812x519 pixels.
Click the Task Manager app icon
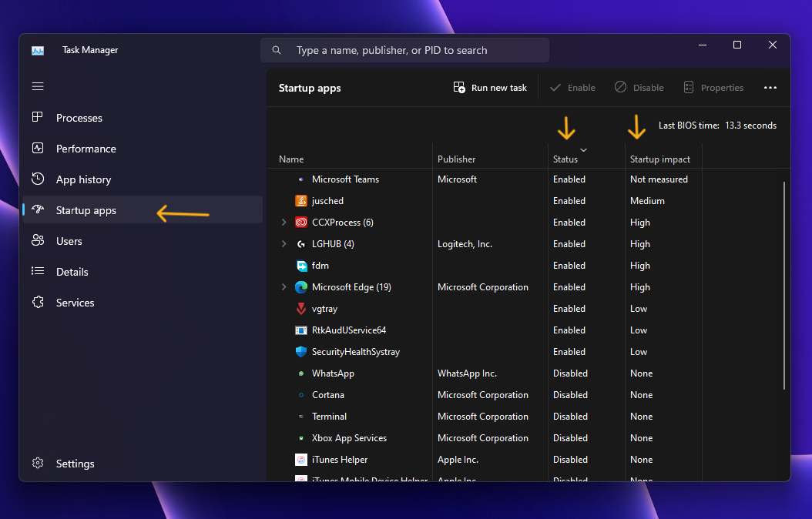pos(38,50)
